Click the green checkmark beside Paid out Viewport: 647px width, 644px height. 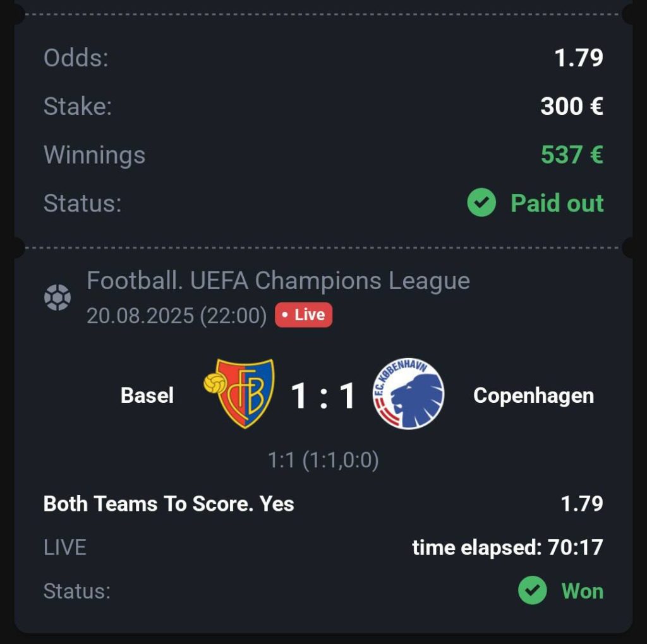click(x=481, y=203)
